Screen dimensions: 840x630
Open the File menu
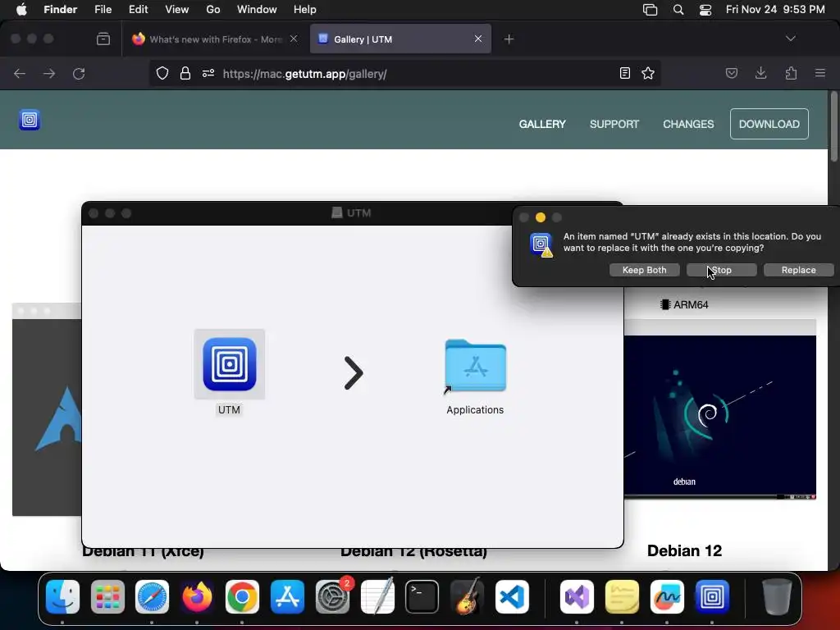(103, 10)
